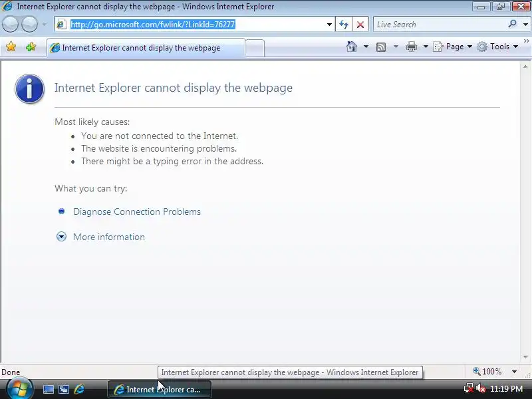Click the Back navigation button
This screenshot has width=532, height=399.
10,25
